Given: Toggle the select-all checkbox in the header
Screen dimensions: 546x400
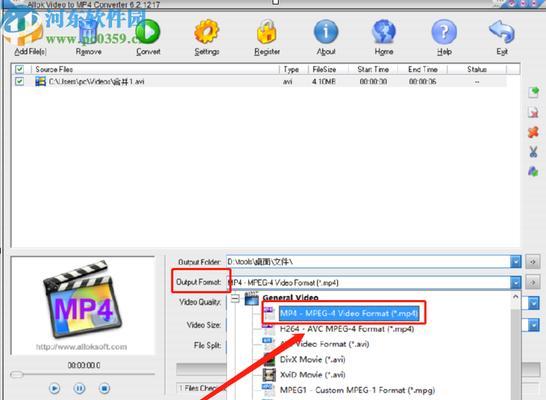Looking at the screenshot, I should pos(20,69).
